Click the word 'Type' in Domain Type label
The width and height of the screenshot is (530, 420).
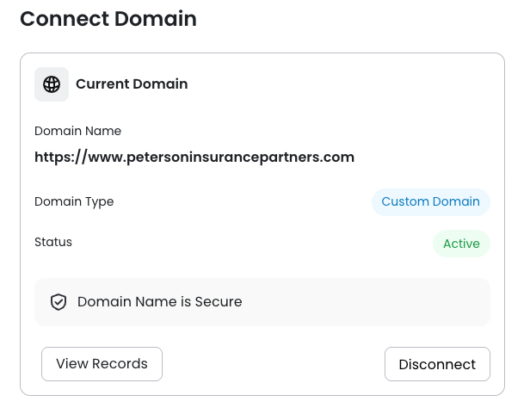pos(99,201)
